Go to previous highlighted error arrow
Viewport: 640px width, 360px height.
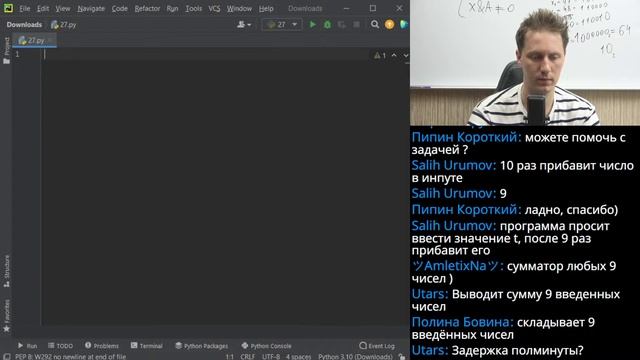point(394,56)
